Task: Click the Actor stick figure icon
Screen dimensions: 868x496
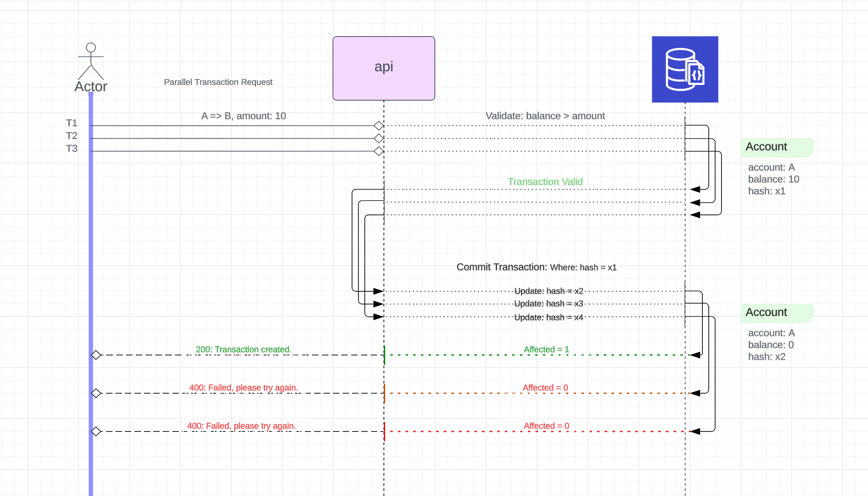Action: [90, 61]
